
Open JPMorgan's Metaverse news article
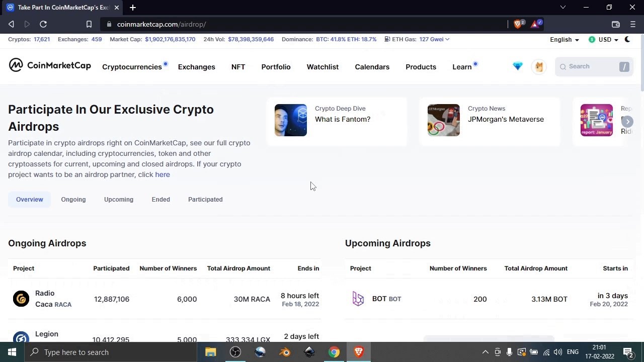[x=506, y=119]
